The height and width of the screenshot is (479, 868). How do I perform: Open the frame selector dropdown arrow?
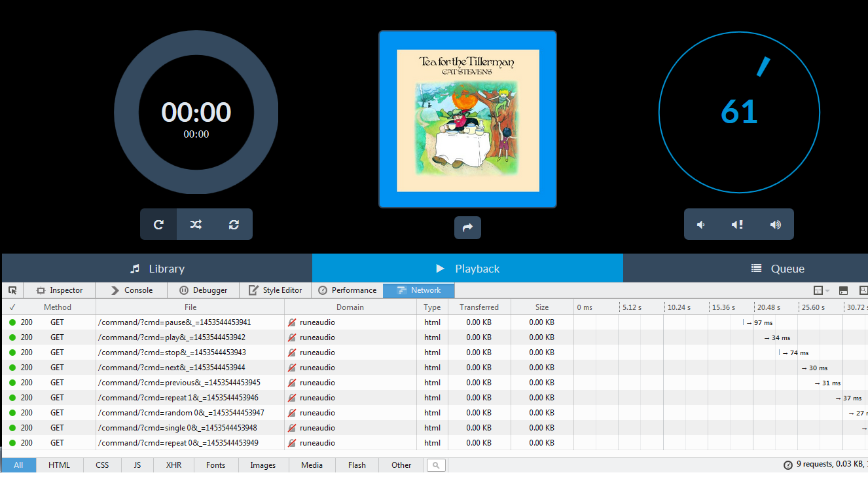pyautogui.click(x=827, y=291)
